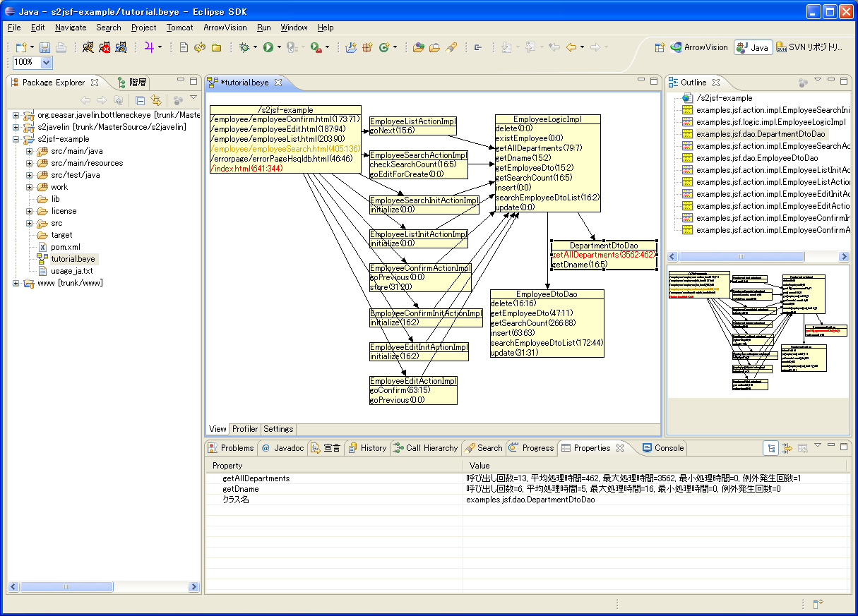Click the Back navigation arrow icon
Screen dimensions: 858x616
pyautogui.click(x=571, y=47)
